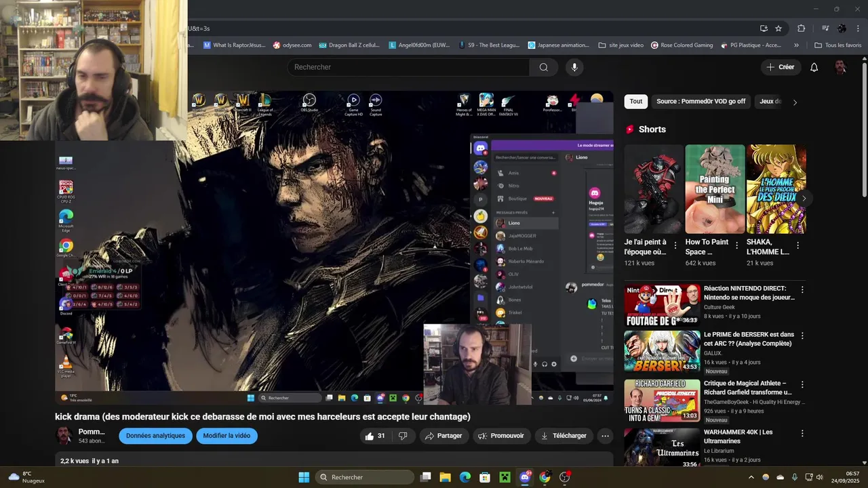Dislike the video with thumbs down
Image resolution: width=868 pixels, height=488 pixels.
click(x=403, y=436)
